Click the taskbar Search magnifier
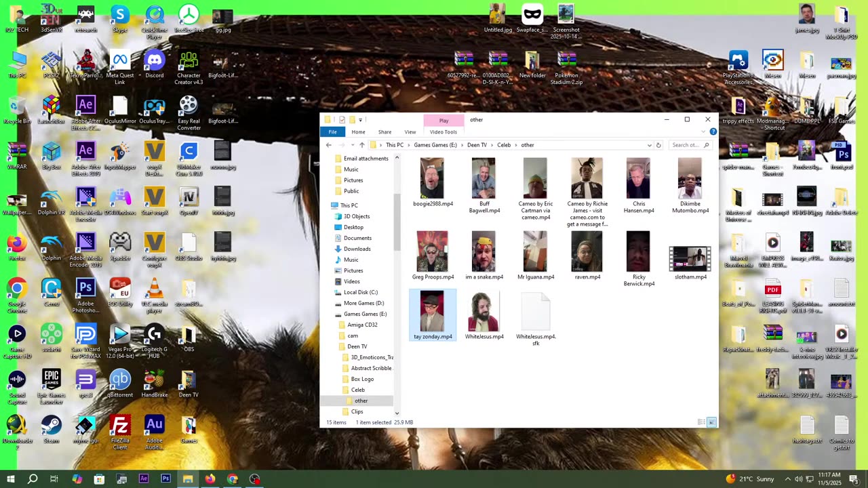This screenshot has height=488, width=868. click(x=33, y=479)
